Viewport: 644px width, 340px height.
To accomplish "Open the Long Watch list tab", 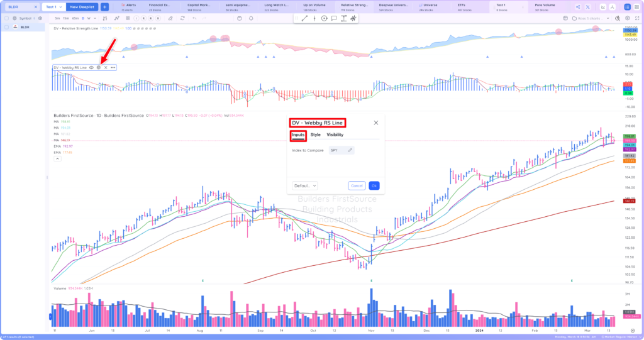I will [276, 7].
